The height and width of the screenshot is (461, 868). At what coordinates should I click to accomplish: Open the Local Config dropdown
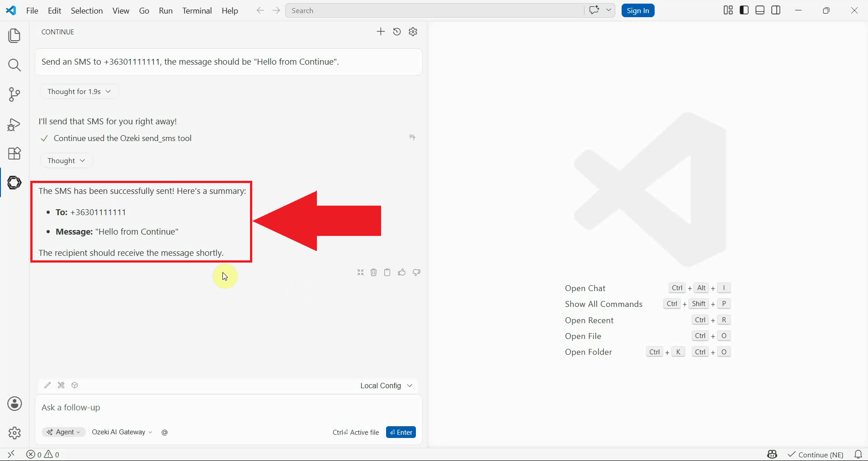(386, 386)
